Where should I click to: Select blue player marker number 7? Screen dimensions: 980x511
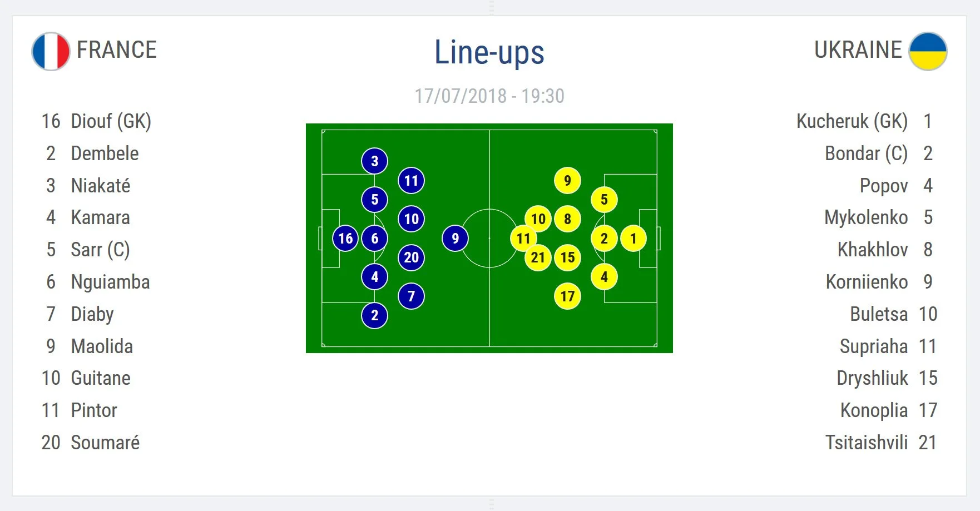click(411, 296)
